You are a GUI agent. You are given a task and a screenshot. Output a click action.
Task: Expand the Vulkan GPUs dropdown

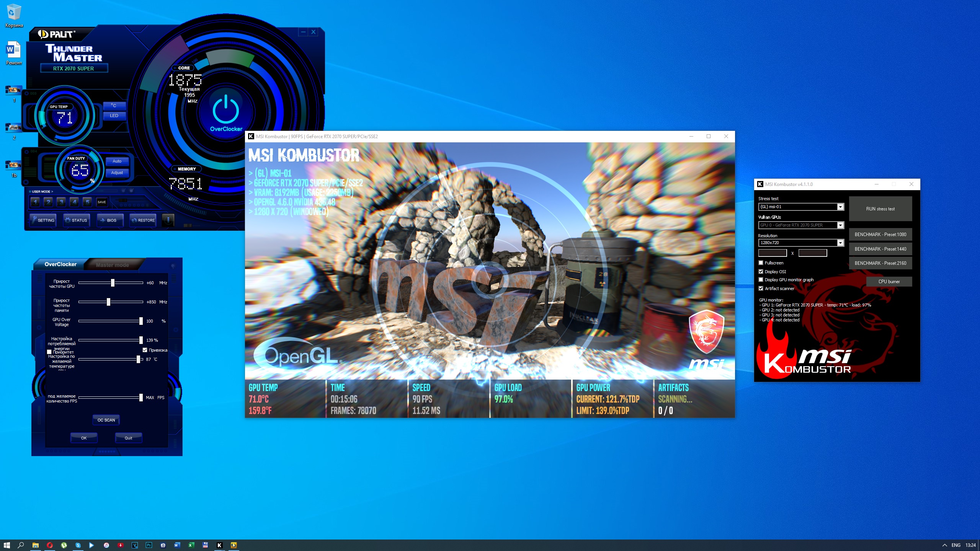[x=840, y=225]
